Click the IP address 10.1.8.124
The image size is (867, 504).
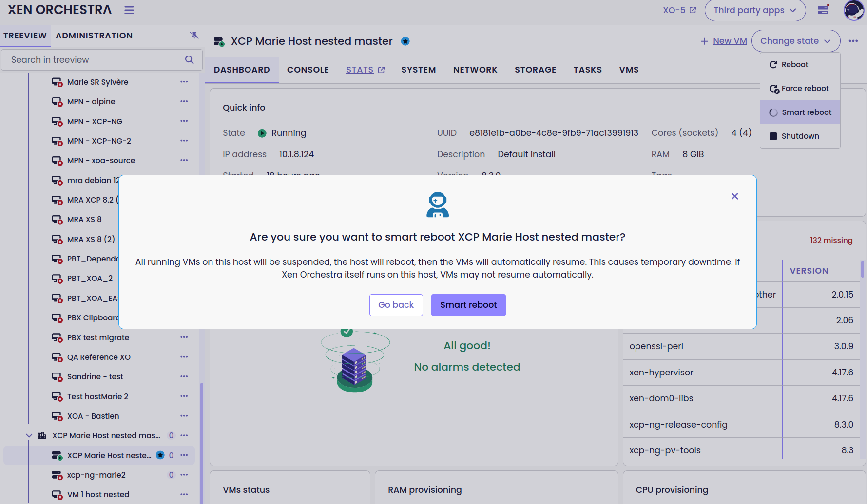(296, 154)
